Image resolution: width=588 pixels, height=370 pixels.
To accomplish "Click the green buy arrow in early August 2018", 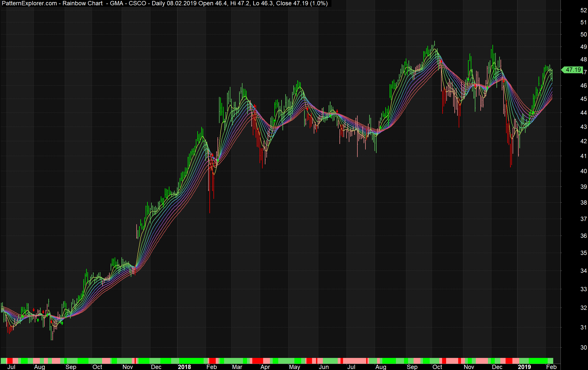I will coord(381,128).
